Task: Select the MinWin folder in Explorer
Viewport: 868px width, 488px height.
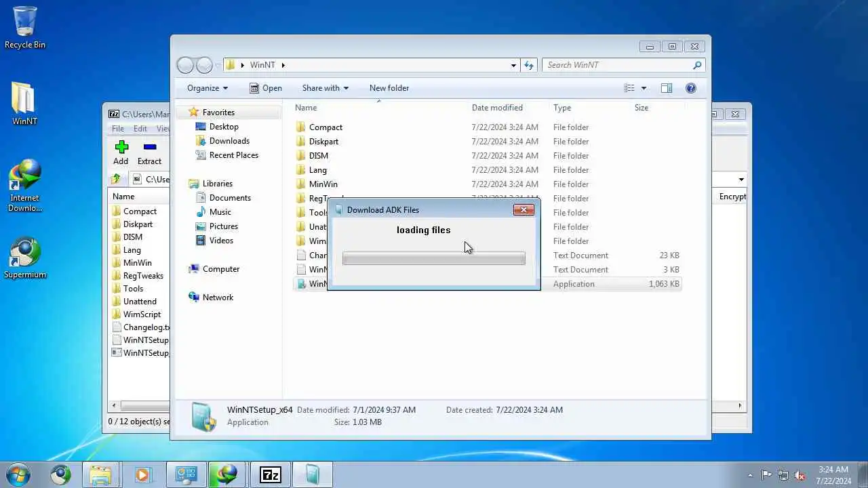Action: click(x=317, y=184)
